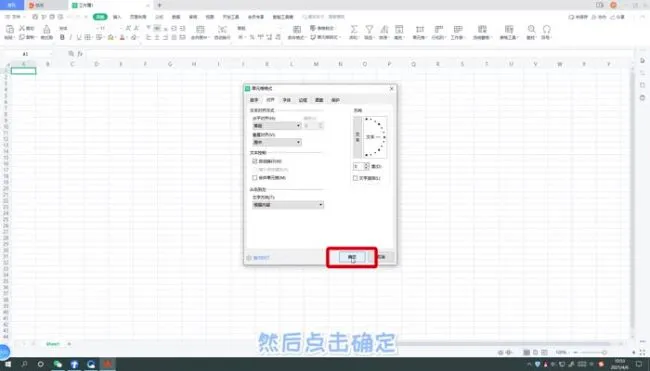Open the font color dropdown arrow
Image resolution: width=650 pixels, height=371 pixels.
point(127,38)
